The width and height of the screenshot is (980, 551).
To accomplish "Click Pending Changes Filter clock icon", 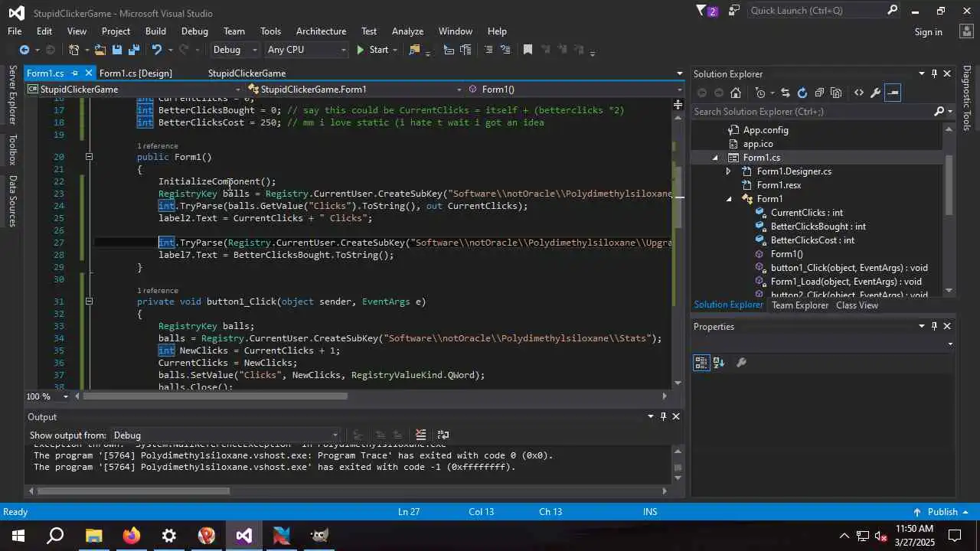I will (760, 93).
